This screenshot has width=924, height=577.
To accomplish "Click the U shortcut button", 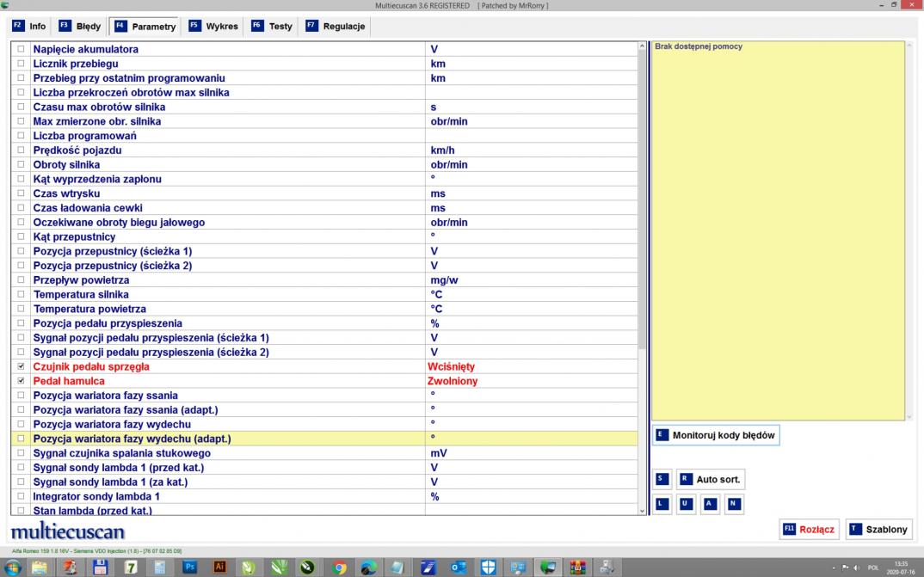I will click(x=686, y=504).
